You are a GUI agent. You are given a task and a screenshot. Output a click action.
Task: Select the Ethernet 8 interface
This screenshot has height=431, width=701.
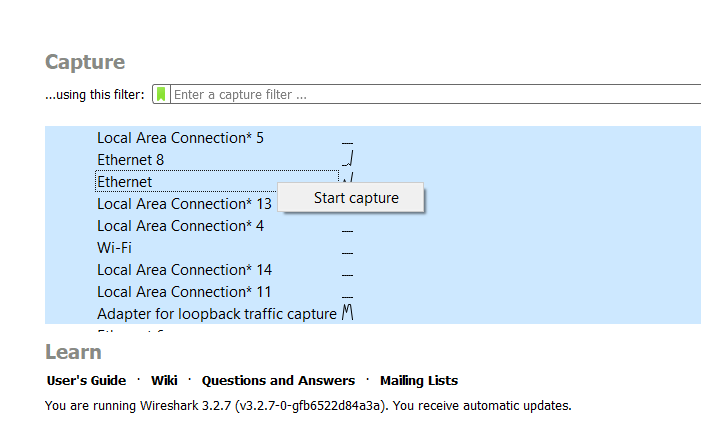130,160
